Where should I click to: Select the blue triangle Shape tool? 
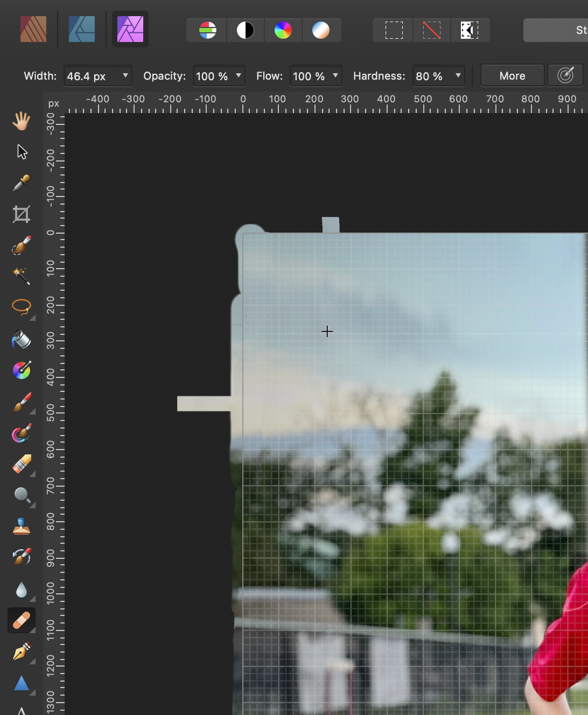tap(22, 683)
